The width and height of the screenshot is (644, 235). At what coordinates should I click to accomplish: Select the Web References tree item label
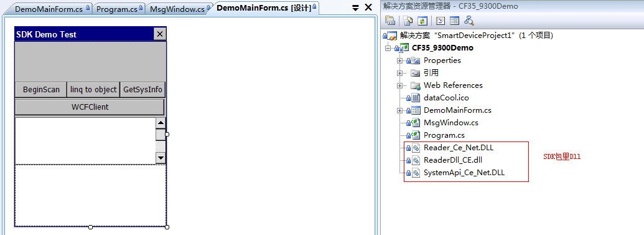453,85
